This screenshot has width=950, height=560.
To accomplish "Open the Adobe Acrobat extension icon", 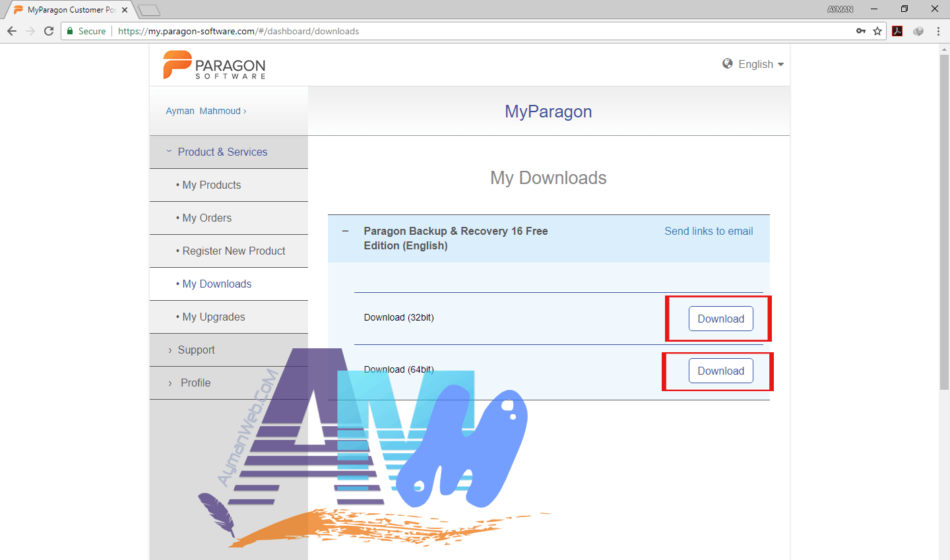I will tap(897, 31).
